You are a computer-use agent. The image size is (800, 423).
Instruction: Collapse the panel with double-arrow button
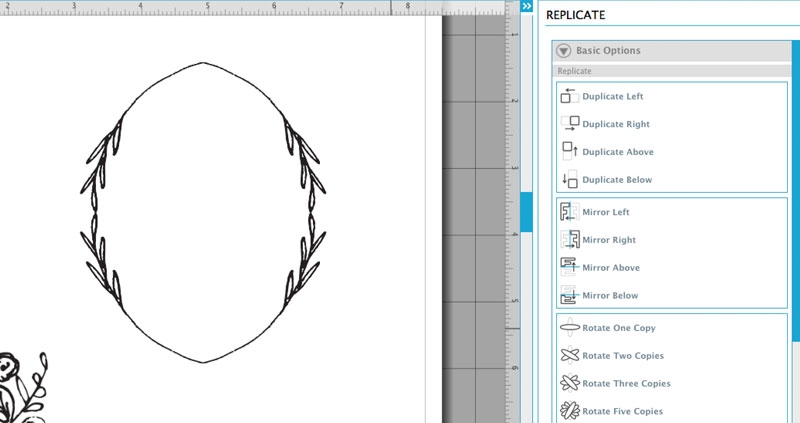click(x=527, y=6)
